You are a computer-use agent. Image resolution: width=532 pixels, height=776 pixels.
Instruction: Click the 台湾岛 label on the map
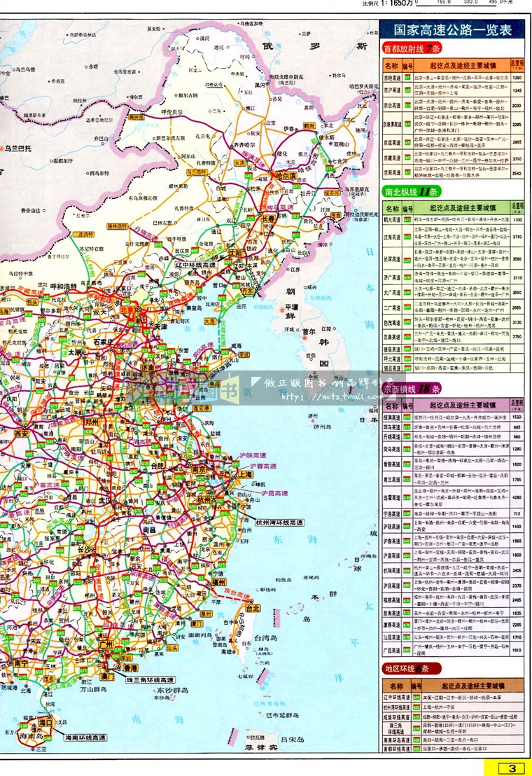click(x=267, y=639)
